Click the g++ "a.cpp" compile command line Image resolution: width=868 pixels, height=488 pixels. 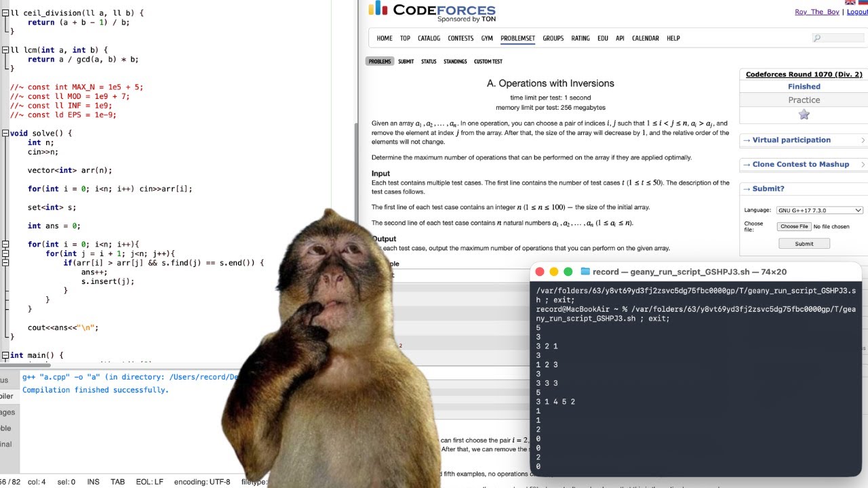[131, 378]
